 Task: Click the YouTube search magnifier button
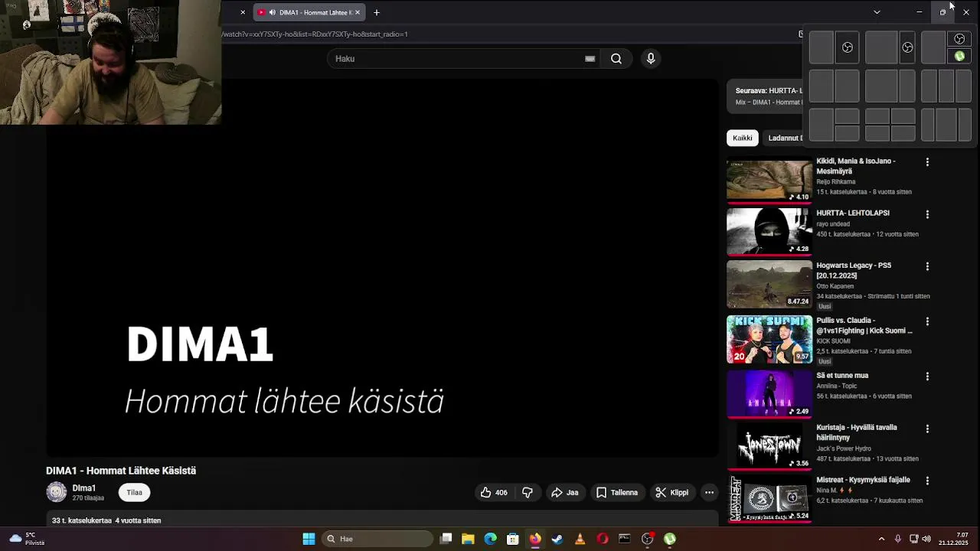616,59
